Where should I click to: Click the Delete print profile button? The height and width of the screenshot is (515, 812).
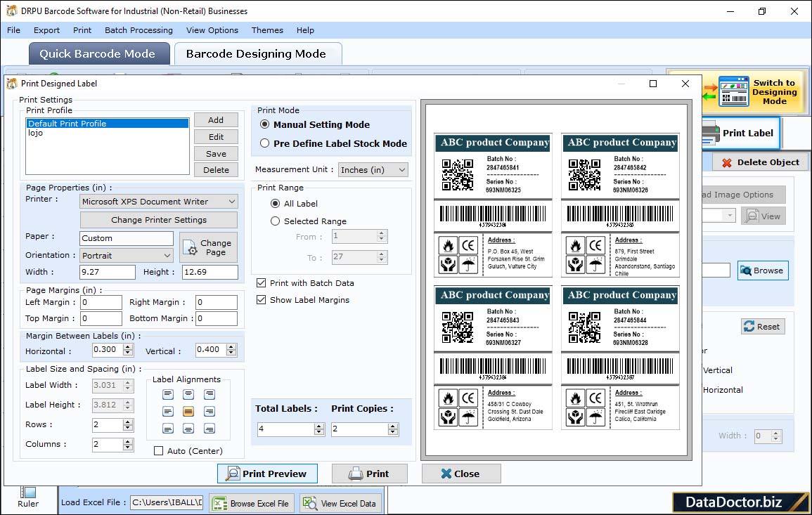[216, 170]
